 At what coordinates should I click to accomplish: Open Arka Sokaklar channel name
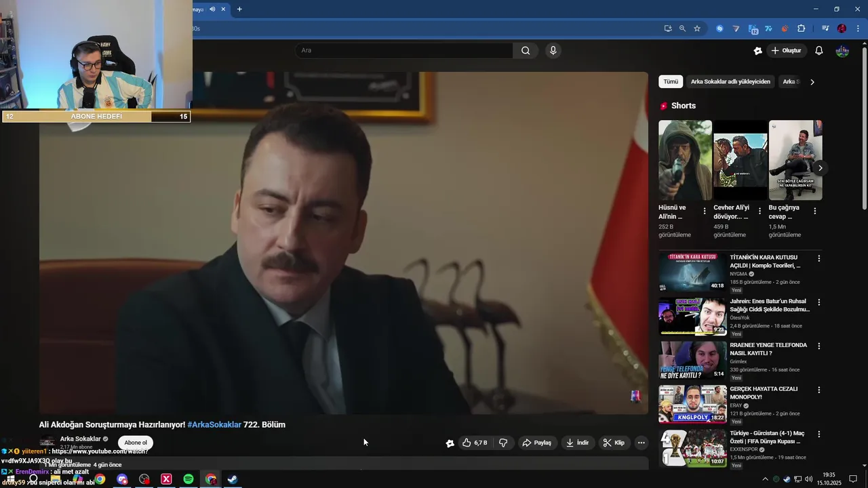click(x=80, y=439)
